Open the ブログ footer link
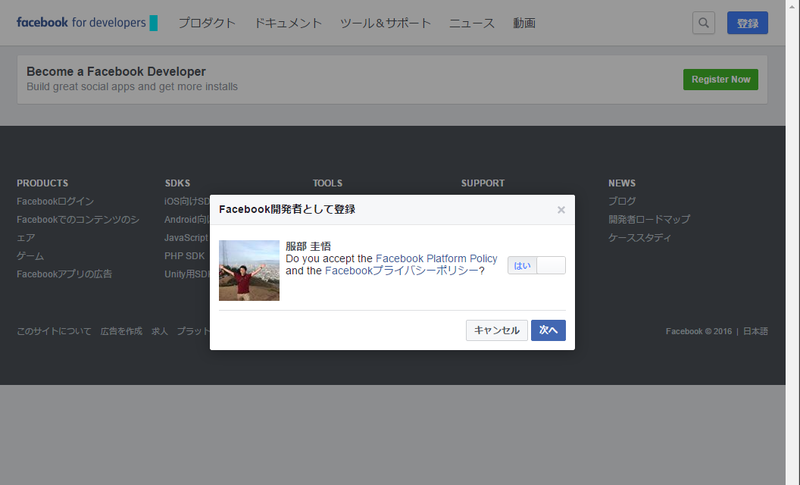The height and width of the screenshot is (485, 800). 622,201
